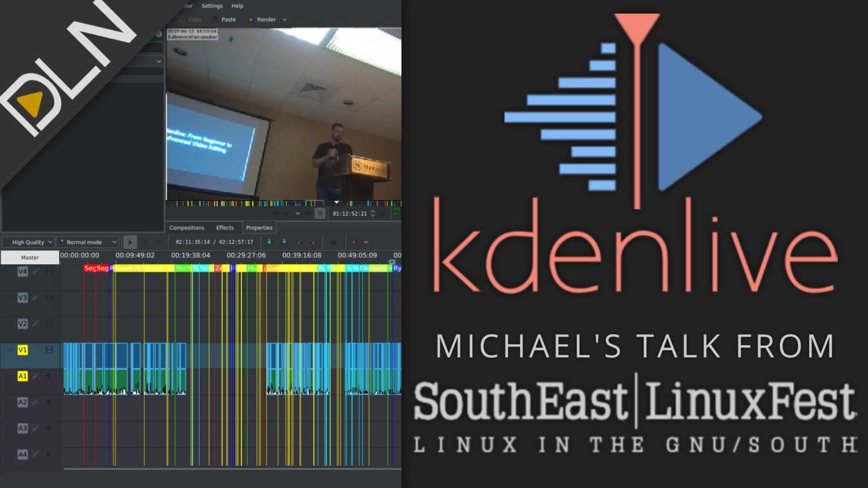Mute the A1 audio track

click(x=49, y=376)
